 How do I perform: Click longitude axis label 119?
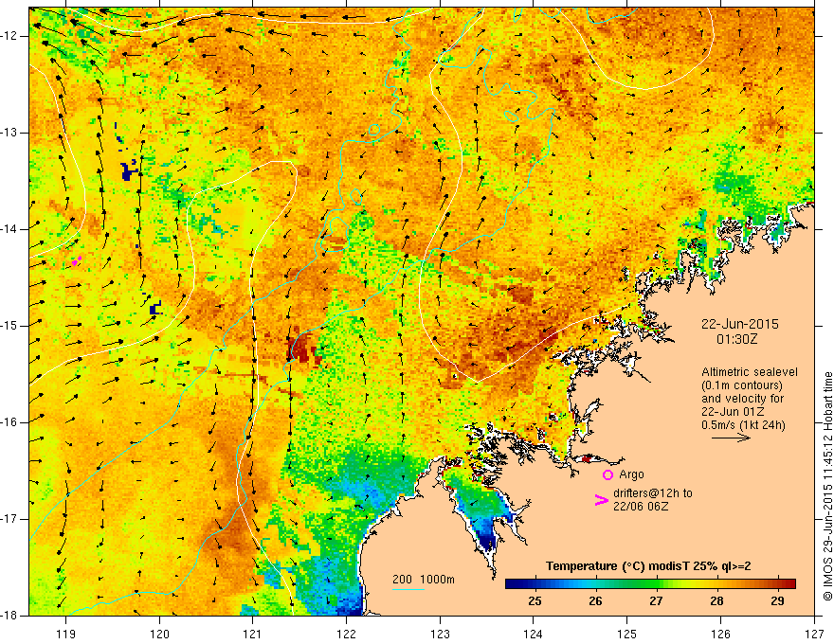66,634
